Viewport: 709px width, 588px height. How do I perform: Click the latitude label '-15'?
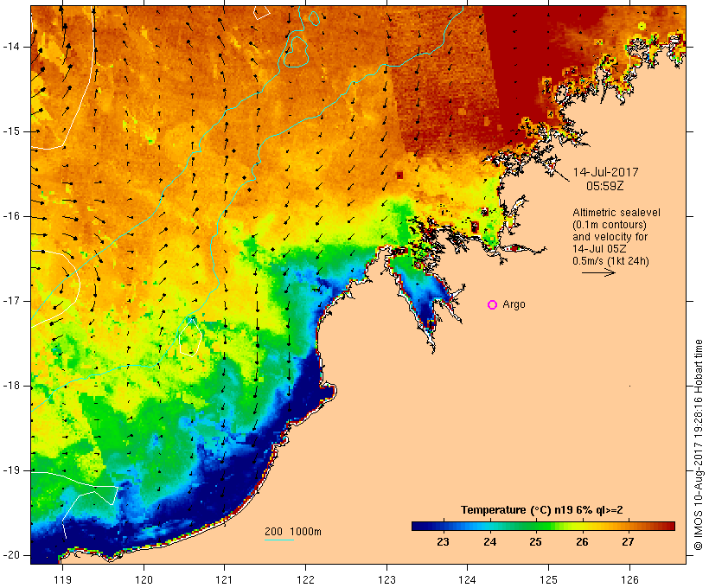tap(10, 131)
